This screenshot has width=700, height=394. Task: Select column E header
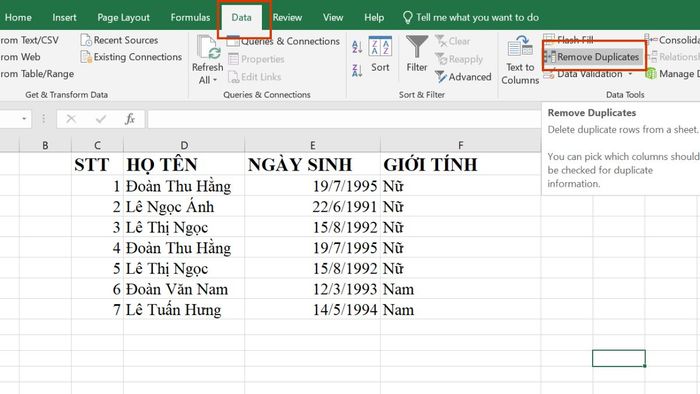click(312, 145)
